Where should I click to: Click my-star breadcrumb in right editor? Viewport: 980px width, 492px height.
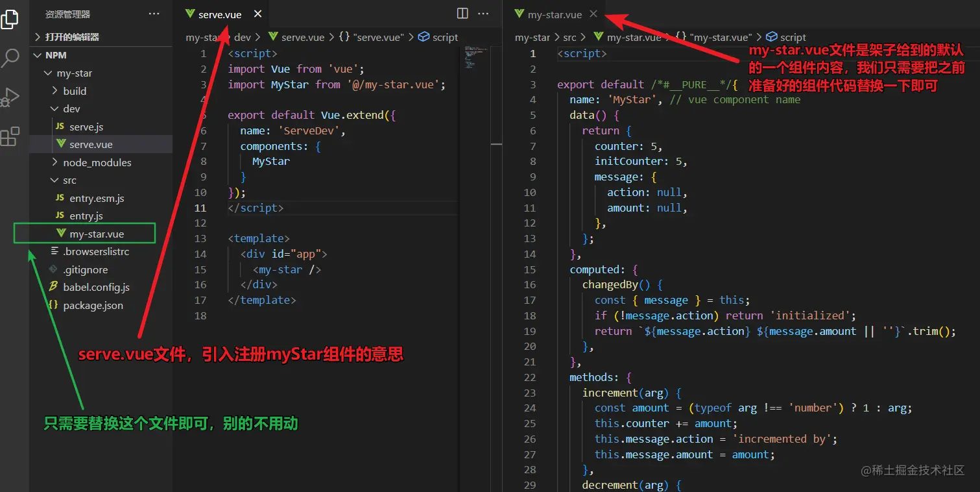[x=532, y=38]
